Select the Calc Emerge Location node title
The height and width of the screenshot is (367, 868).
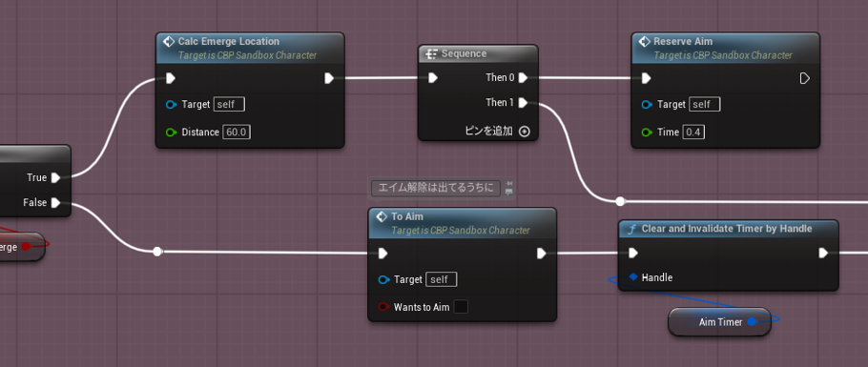[229, 42]
